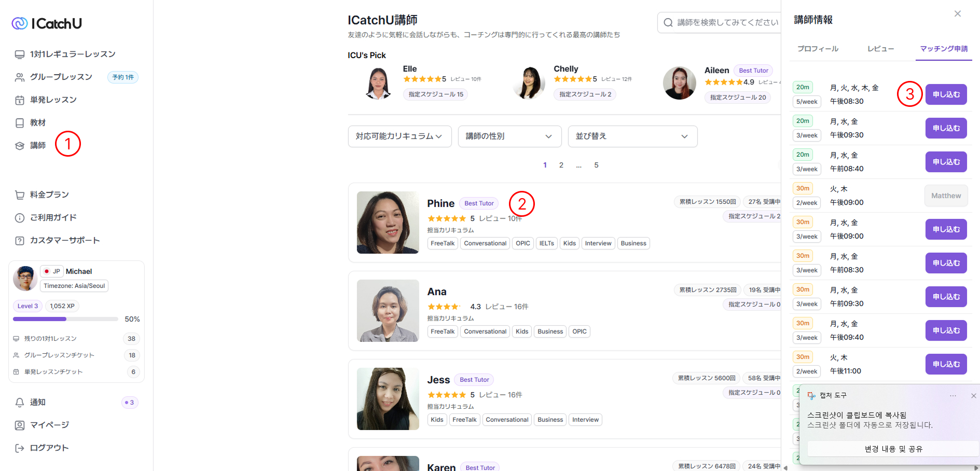
Task: Go to page 2 of tutors
Action: tap(561, 165)
